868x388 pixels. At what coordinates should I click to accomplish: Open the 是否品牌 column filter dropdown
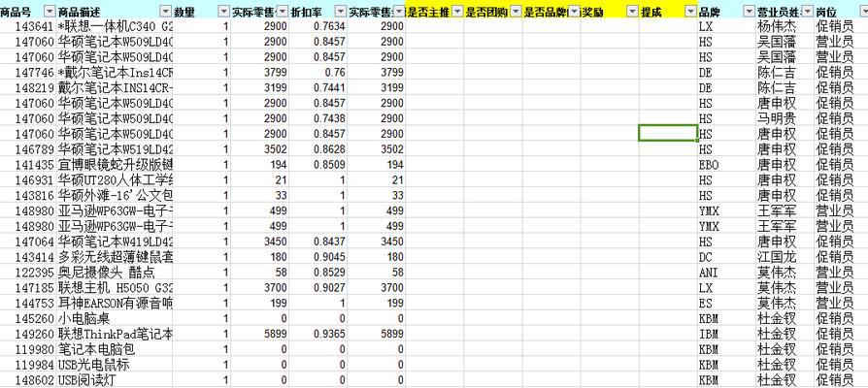click(574, 12)
